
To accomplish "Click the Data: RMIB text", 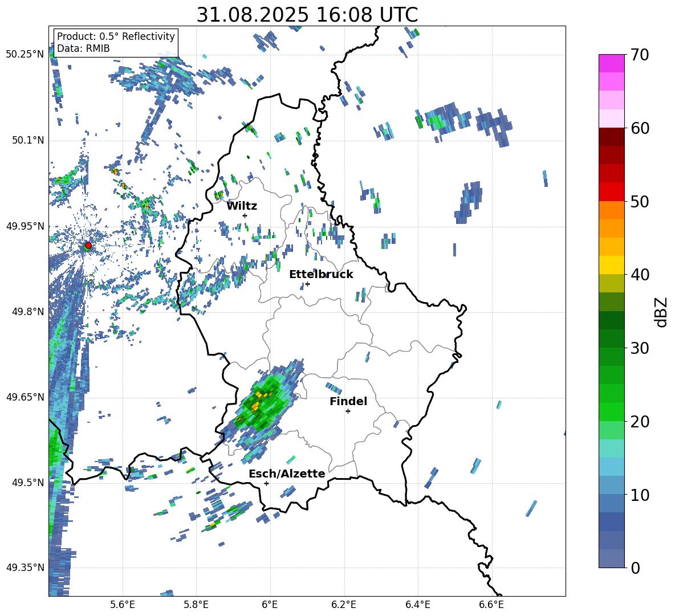I will coord(83,48).
